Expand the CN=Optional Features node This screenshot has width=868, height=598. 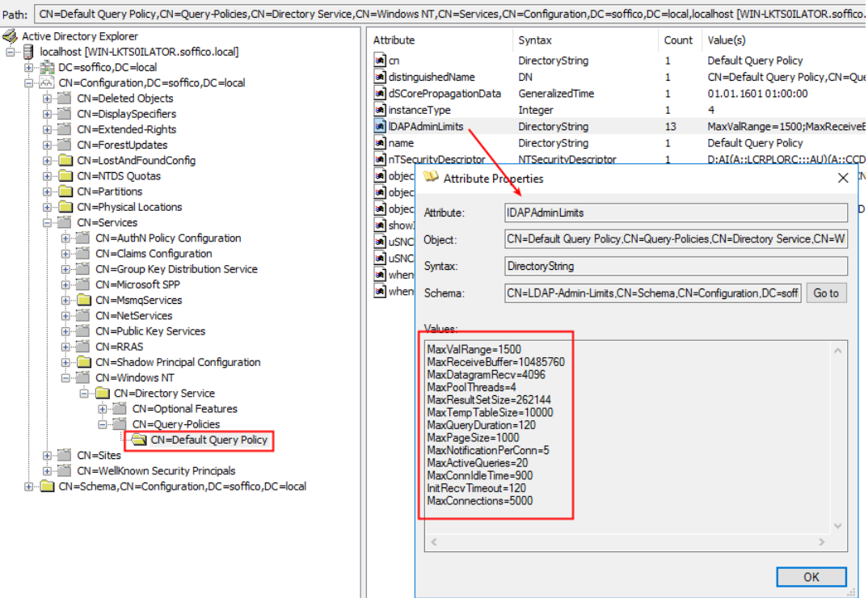[x=103, y=409]
